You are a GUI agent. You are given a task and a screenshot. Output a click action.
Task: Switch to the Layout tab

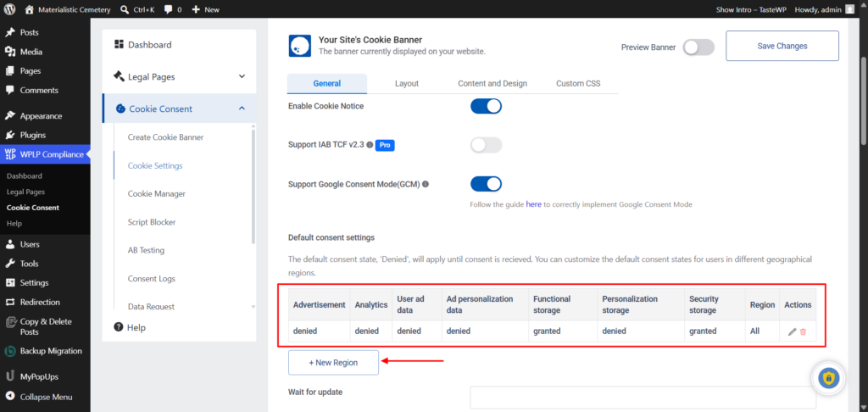pos(407,84)
